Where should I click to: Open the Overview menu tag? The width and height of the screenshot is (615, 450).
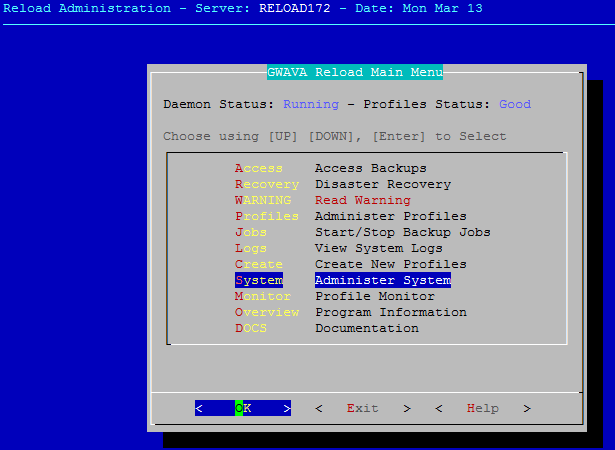coord(267,312)
